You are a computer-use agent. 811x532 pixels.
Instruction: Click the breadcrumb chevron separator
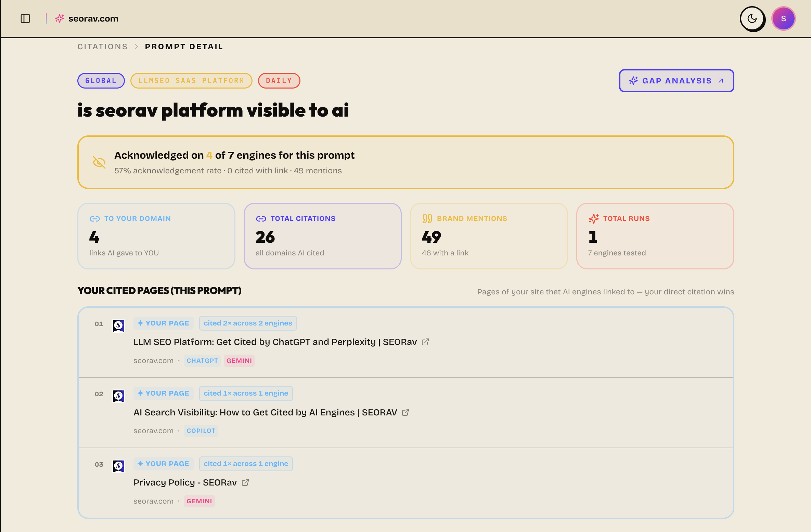pos(137,46)
